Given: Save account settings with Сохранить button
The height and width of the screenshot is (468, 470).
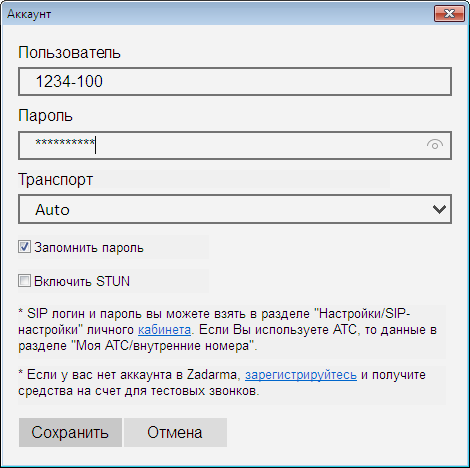Looking at the screenshot, I should pos(70,432).
